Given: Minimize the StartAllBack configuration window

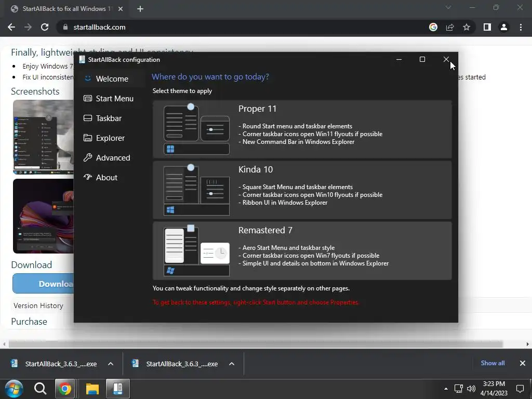Looking at the screenshot, I should [x=399, y=59].
